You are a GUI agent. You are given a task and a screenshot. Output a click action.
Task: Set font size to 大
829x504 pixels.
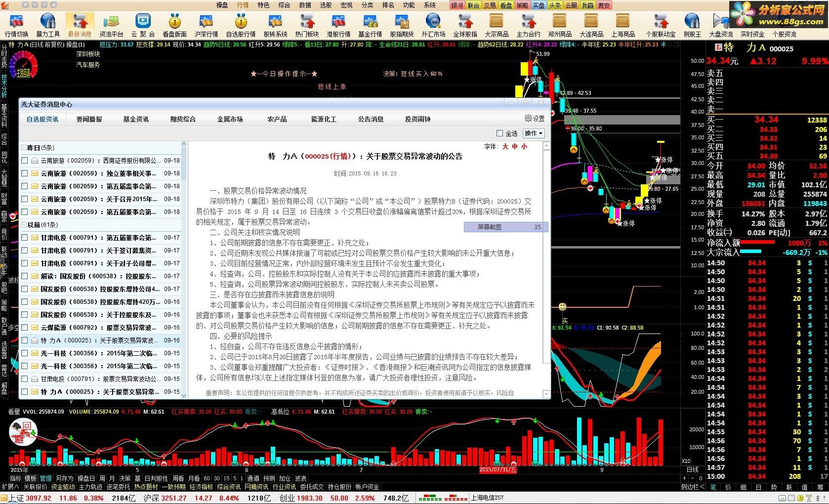click(505, 147)
